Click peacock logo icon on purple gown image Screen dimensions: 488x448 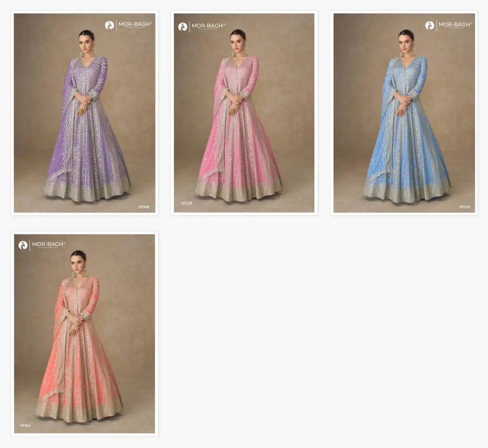click(x=109, y=25)
